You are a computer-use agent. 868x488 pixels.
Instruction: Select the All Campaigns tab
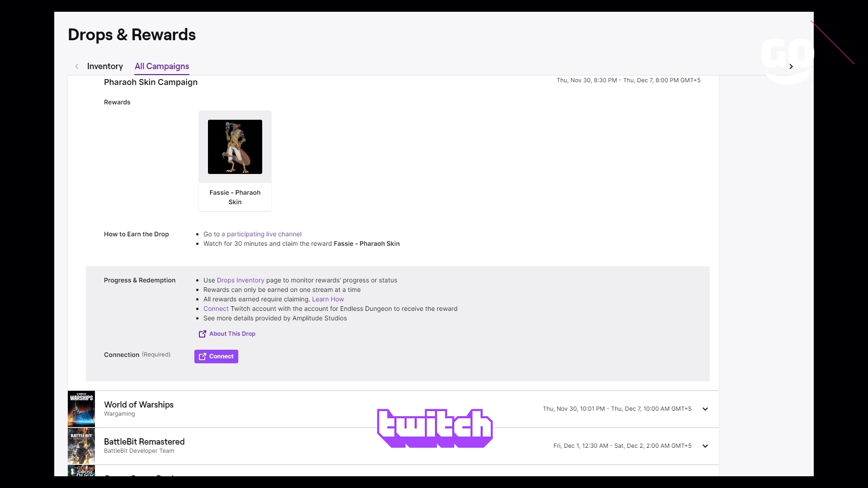pos(161,66)
